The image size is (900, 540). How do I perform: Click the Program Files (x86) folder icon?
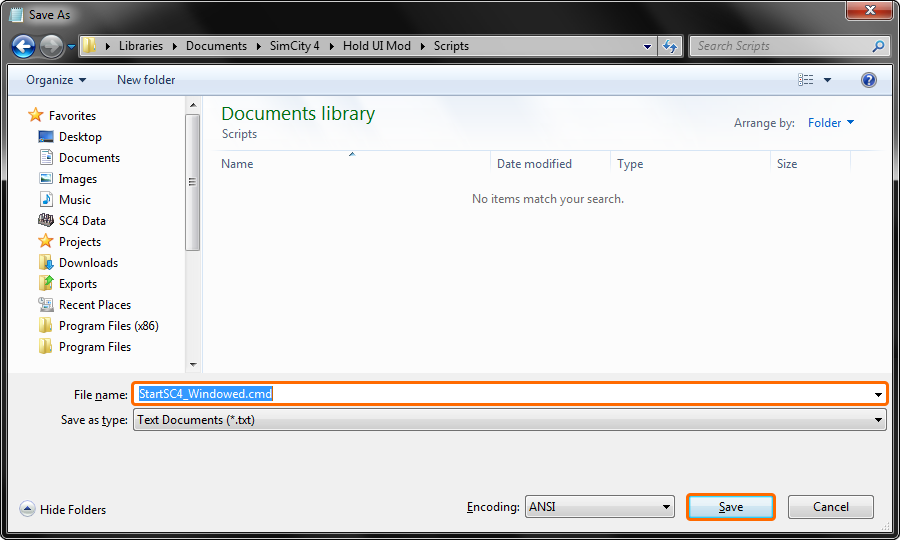(x=45, y=325)
